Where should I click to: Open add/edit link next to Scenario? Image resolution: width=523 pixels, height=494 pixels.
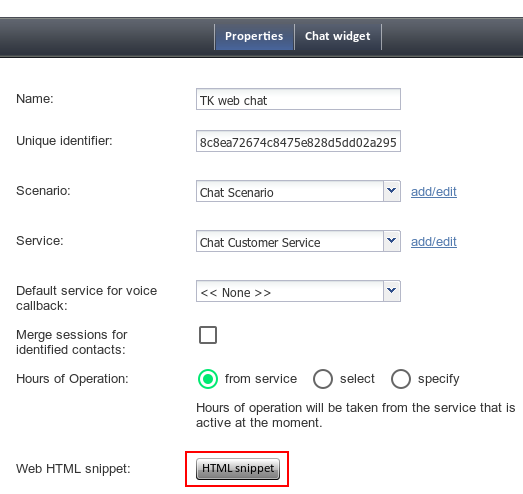pyautogui.click(x=434, y=192)
